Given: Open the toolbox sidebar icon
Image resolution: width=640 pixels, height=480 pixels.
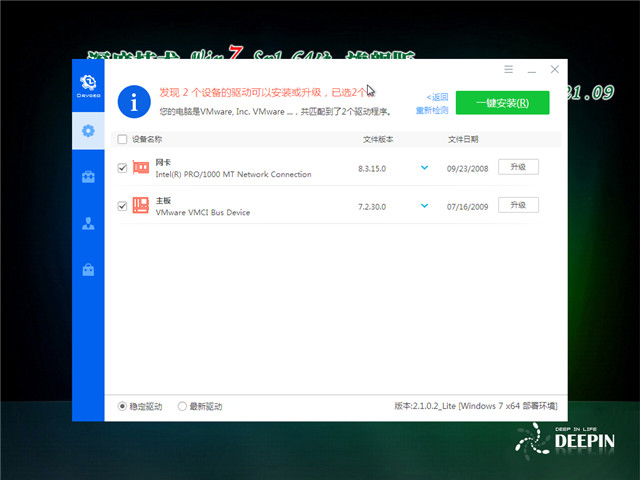Looking at the screenshot, I should (88, 177).
